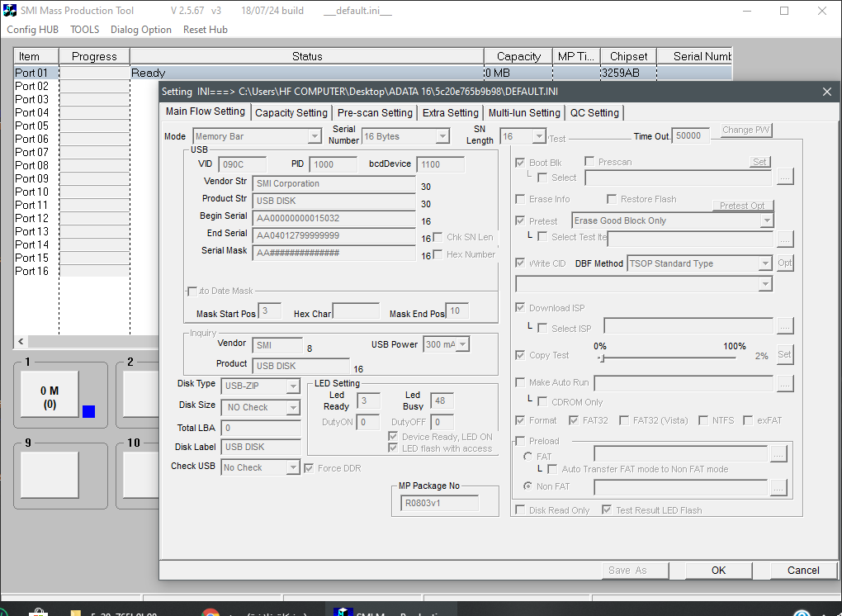The width and height of the screenshot is (842, 616).
Task: Select the Non FAT radio button
Action: coord(527,486)
